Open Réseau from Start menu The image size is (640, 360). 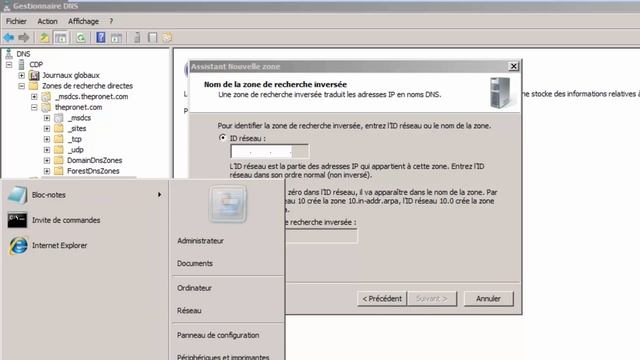click(189, 311)
